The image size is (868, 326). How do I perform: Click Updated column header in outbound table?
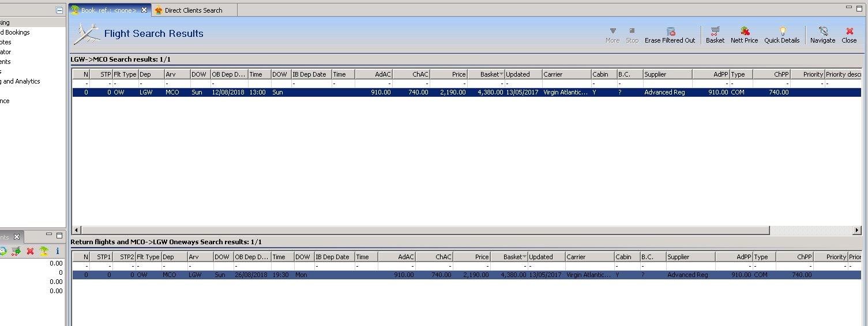524,74
